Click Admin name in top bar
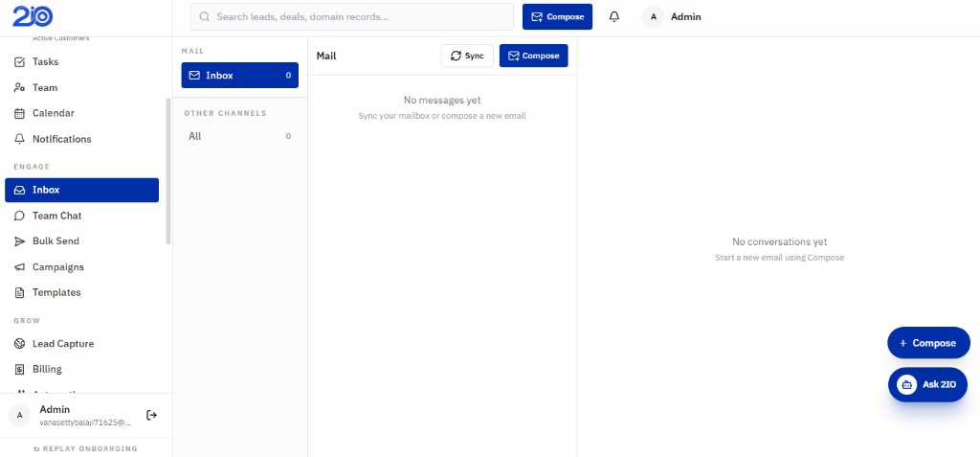980x457 pixels. point(685,17)
